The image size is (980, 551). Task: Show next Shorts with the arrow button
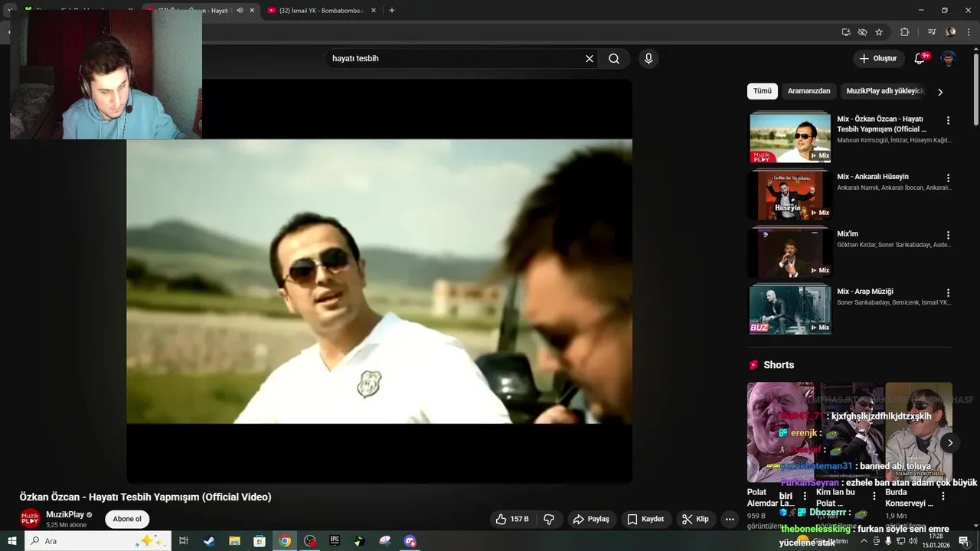tap(949, 442)
